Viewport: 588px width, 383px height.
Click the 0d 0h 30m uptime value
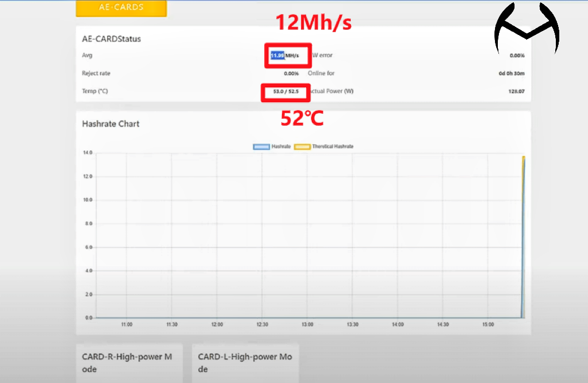512,73
